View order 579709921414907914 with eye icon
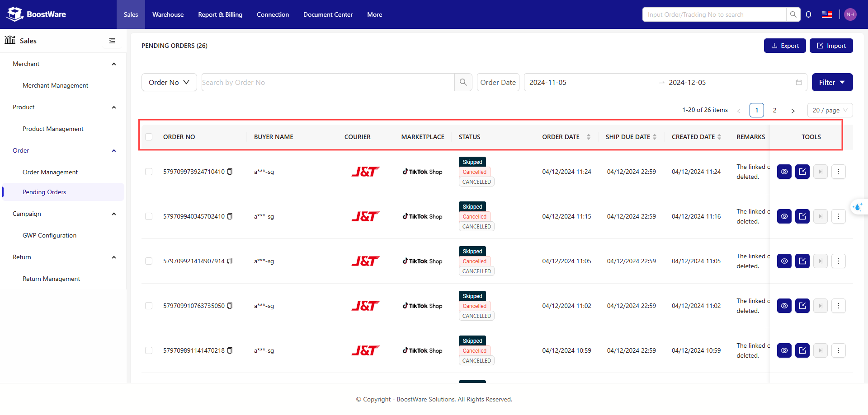 784,261
